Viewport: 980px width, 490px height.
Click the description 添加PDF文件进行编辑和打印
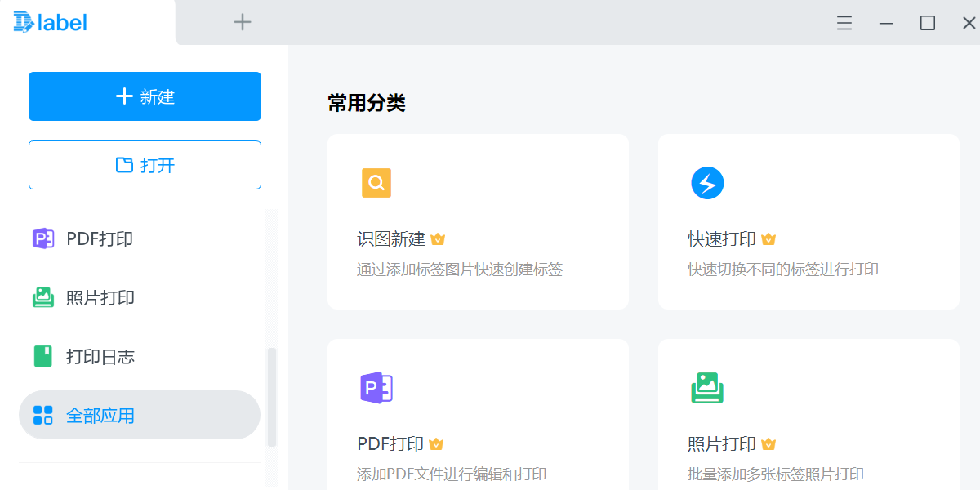pos(452,474)
